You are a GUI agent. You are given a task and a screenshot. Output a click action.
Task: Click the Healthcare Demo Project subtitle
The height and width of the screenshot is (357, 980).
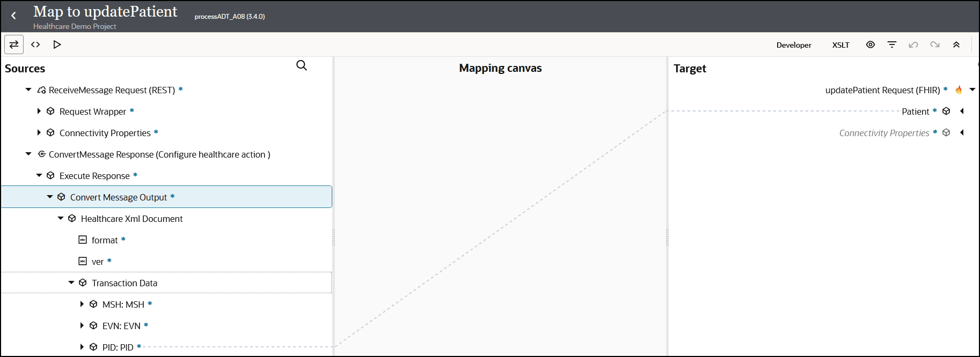pyautogui.click(x=75, y=26)
